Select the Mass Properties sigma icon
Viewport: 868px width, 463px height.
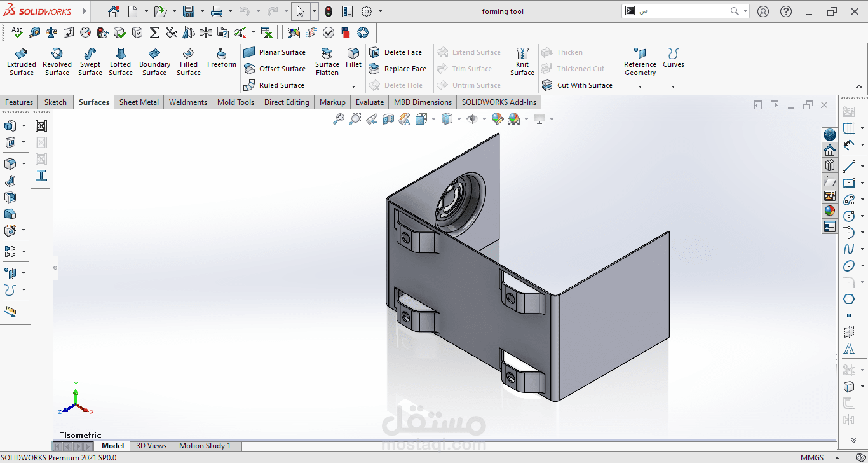coord(154,32)
